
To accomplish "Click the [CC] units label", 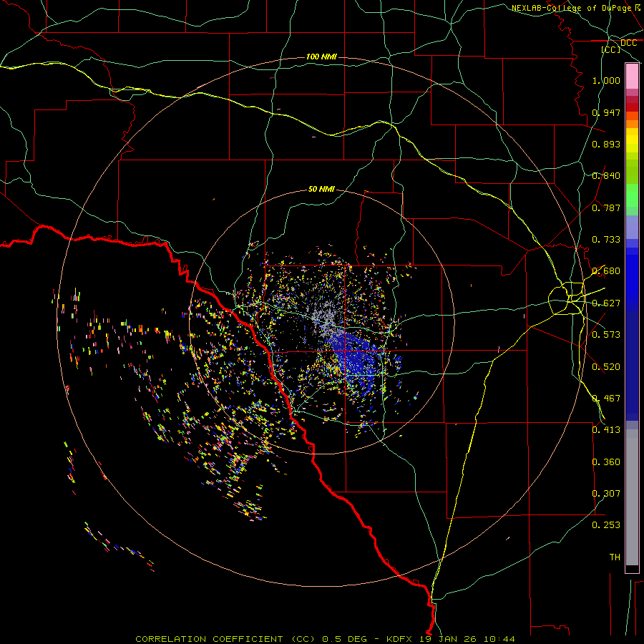I will (611, 49).
